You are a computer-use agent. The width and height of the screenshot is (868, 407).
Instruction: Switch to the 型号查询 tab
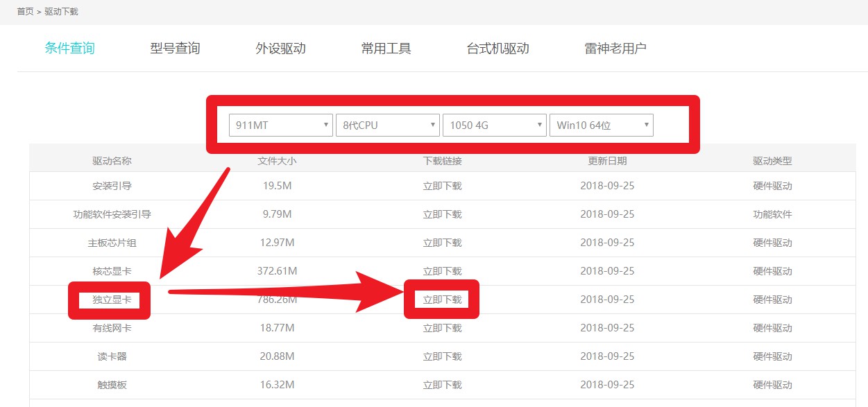pyautogui.click(x=175, y=49)
